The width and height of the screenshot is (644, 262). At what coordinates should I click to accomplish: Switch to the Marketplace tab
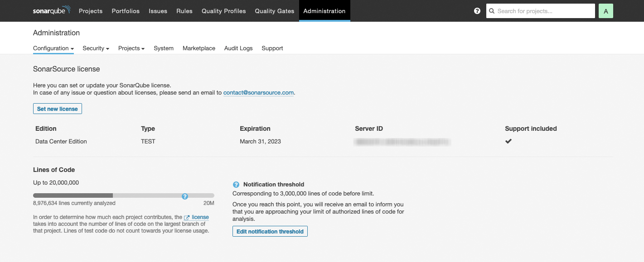click(199, 48)
